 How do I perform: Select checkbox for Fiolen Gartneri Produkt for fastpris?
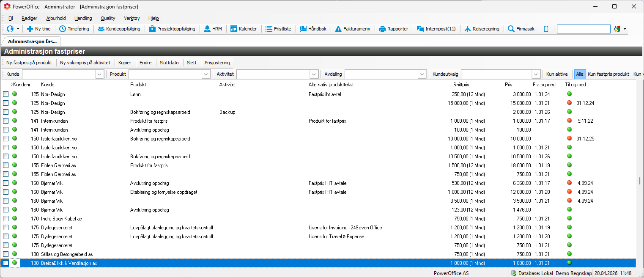tap(6, 165)
